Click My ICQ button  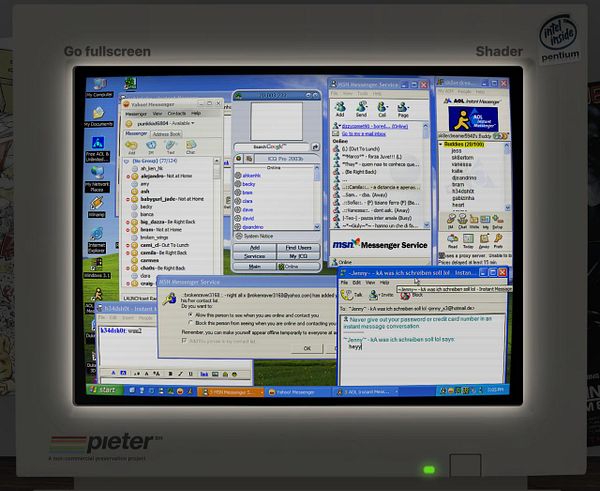pyautogui.click(x=298, y=256)
